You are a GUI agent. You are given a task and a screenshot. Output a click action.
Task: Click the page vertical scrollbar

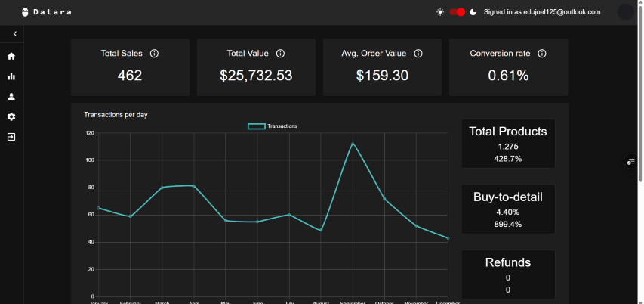point(641,92)
